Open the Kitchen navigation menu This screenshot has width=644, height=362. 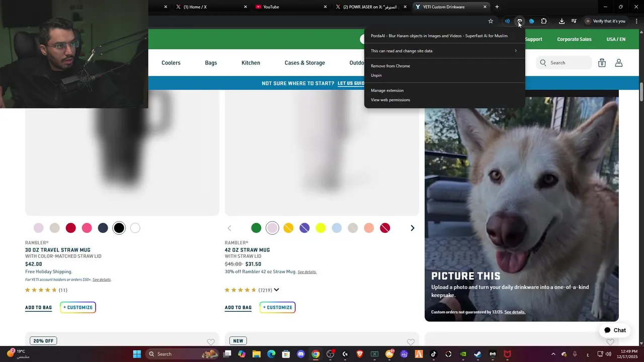tap(251, 63)
